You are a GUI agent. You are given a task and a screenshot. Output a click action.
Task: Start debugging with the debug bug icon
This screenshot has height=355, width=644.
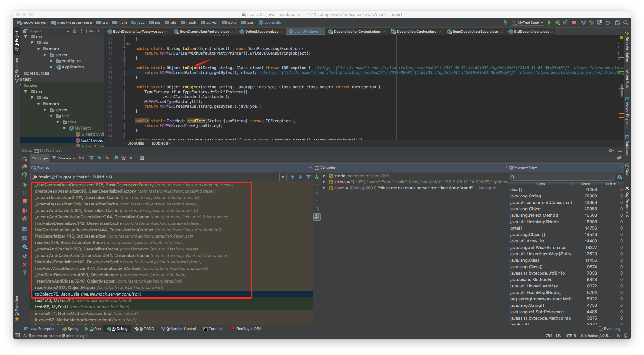coord(557,23)
